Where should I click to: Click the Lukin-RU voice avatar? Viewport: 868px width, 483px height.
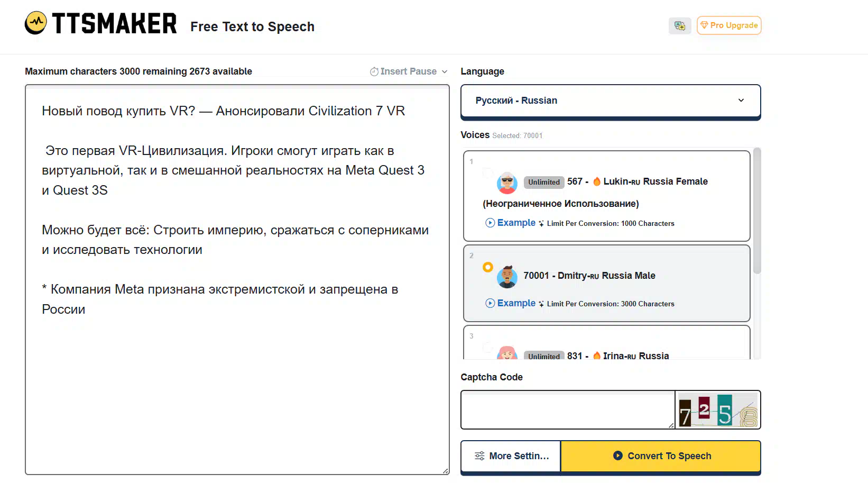(x=507, y=183)
